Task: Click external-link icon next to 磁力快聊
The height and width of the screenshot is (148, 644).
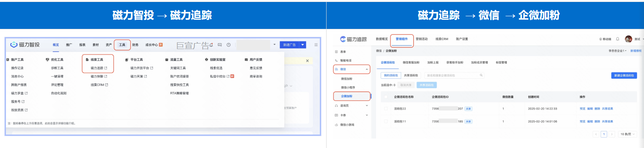Action: (106, 76)
